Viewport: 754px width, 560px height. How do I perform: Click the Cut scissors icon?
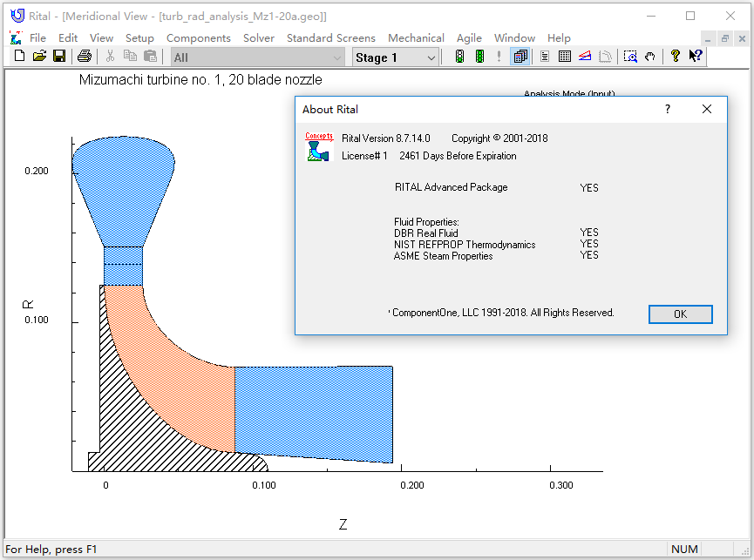coord(110,57)
